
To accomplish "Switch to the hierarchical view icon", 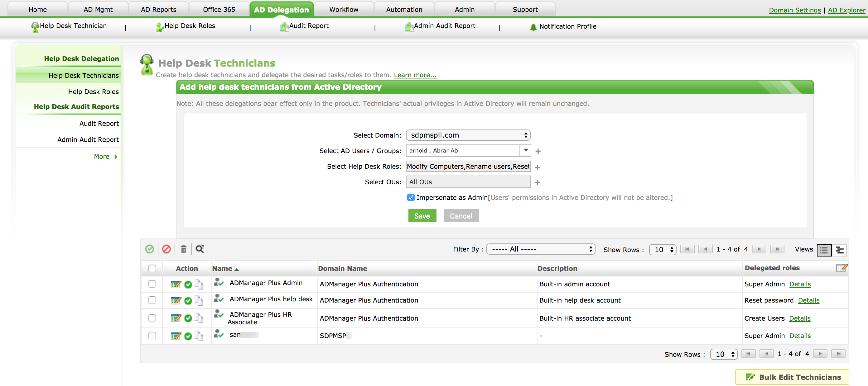I will coord(840,250).
